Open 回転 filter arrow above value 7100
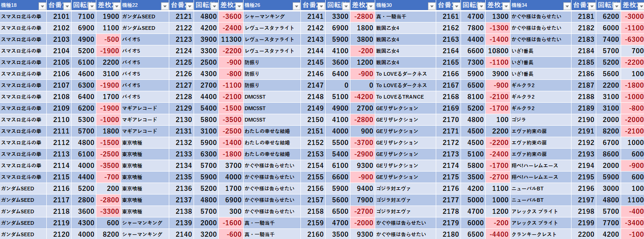 pyautogui.click(x=92, y=6)
